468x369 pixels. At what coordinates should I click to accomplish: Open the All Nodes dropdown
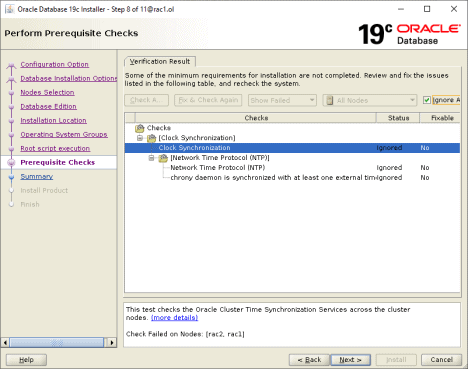pyautogui.click(x=370, y=100)
